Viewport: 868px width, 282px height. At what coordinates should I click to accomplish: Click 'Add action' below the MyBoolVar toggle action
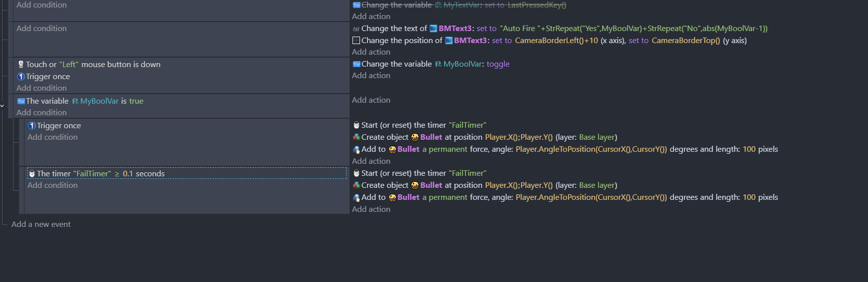point(371,76)
